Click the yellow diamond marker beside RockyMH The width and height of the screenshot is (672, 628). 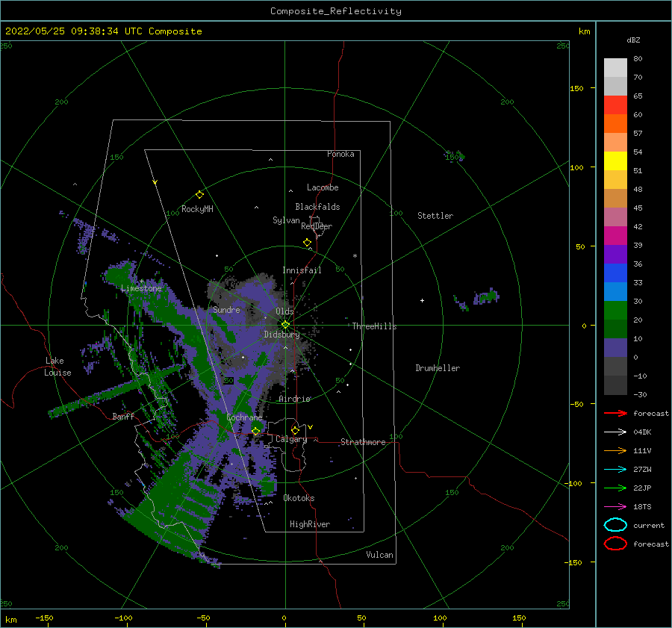tap(199, 195)
